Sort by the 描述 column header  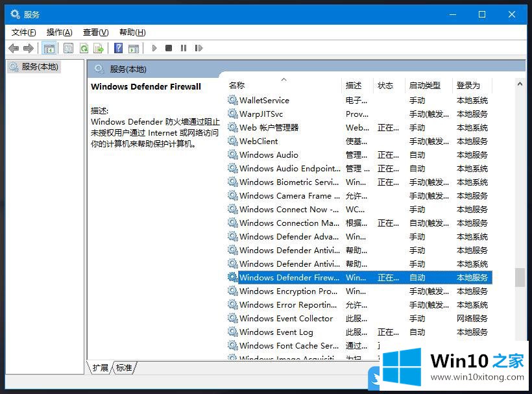click(357, 85)
